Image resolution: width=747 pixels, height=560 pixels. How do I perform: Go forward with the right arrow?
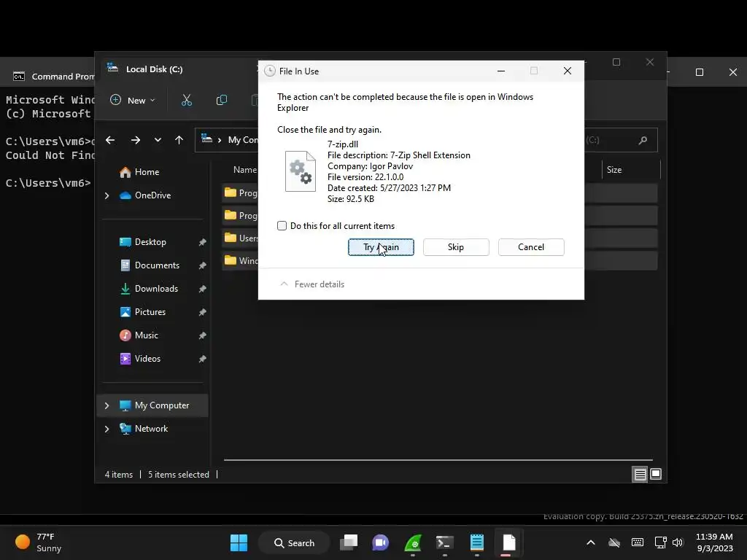click(x=135, y=140)
